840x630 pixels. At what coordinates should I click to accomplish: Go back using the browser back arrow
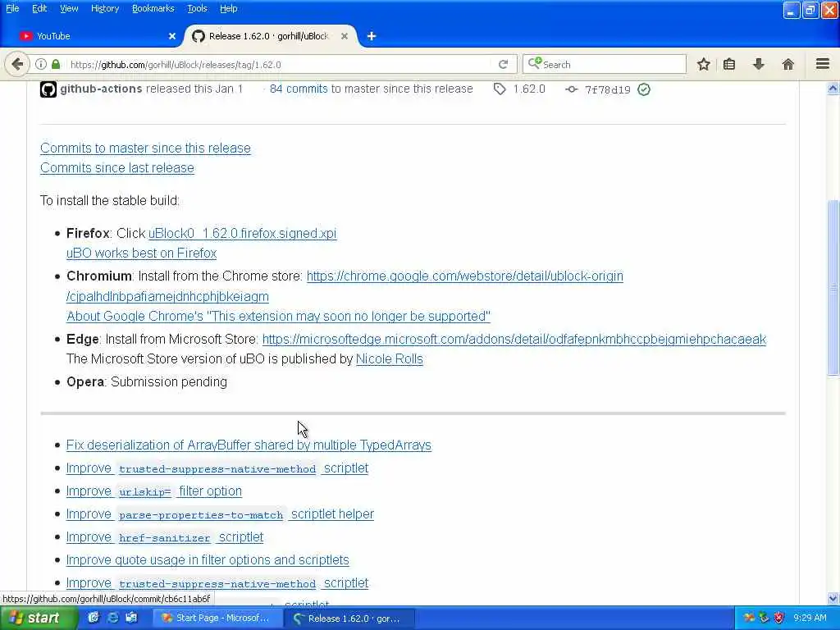pos(17,64)
